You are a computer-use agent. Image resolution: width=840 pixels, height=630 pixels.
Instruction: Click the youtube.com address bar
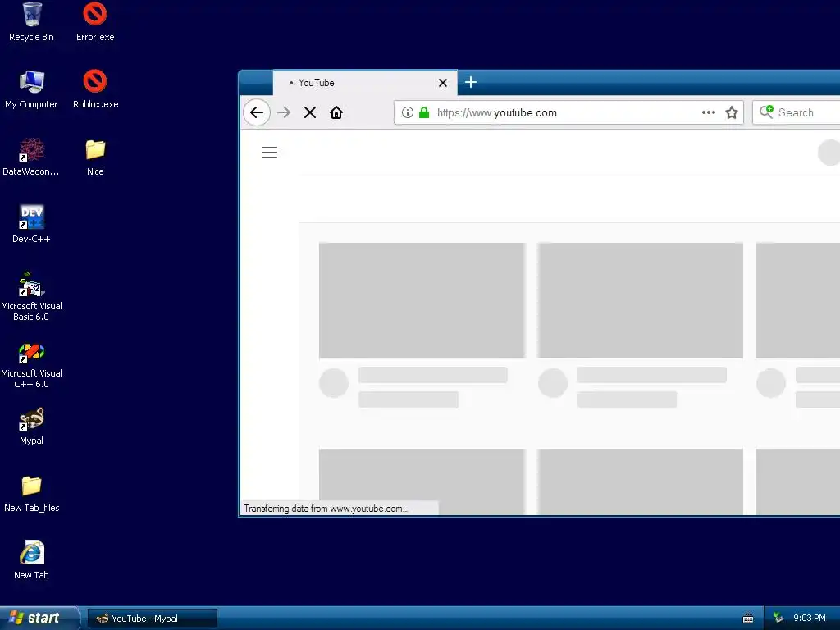[x=568, y=112]
